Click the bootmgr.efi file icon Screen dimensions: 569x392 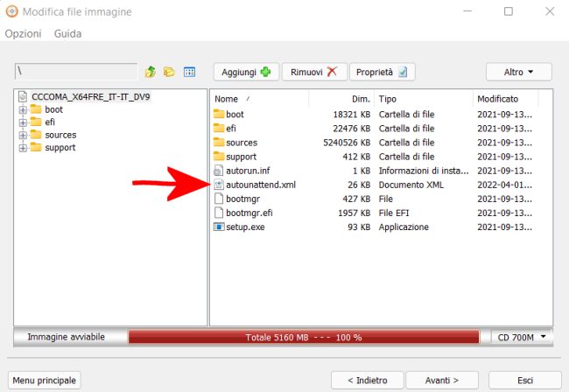[219, 213]
